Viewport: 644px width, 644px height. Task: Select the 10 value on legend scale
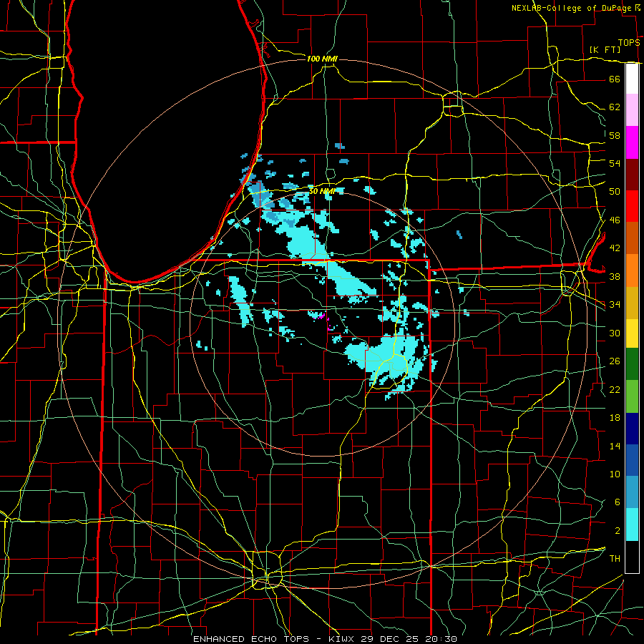click(615, 474)
